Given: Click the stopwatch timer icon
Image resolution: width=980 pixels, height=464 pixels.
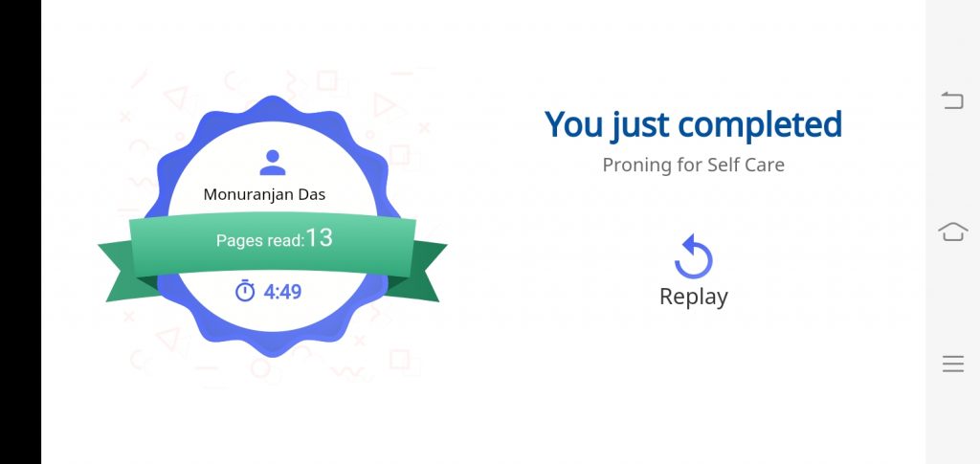Looking at the screenshot, I should tap(245, 291).
